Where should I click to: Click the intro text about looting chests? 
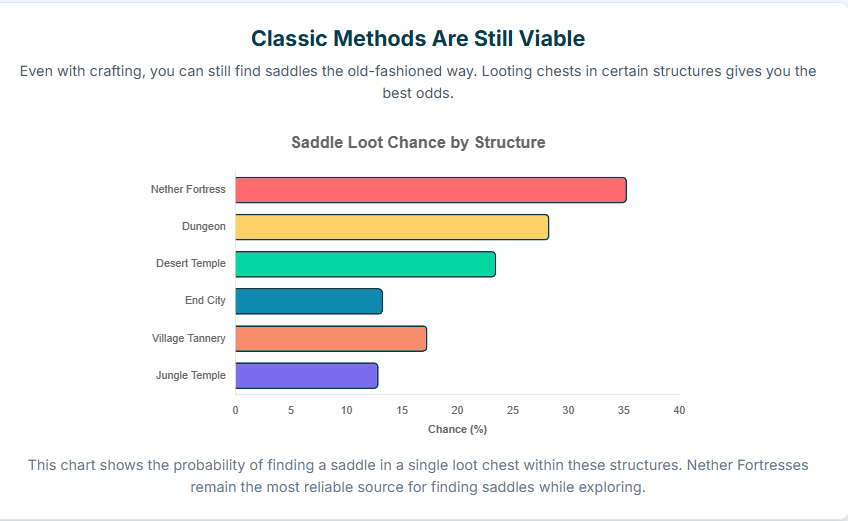tap(418, 82)
